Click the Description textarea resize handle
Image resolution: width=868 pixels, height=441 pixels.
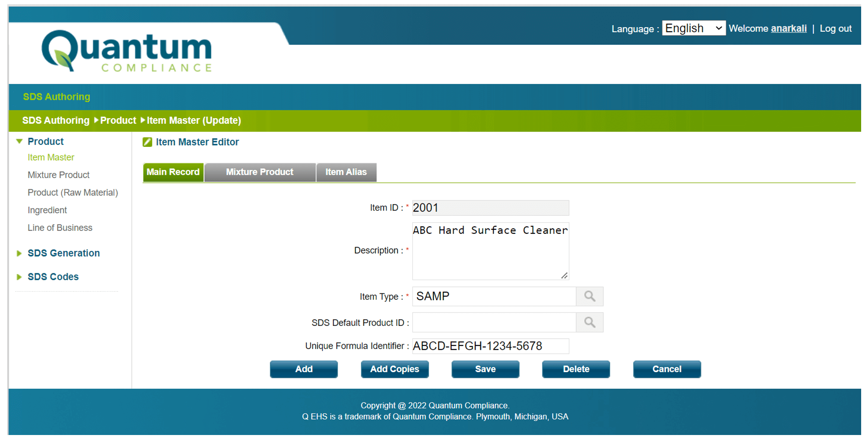point(564,275)
